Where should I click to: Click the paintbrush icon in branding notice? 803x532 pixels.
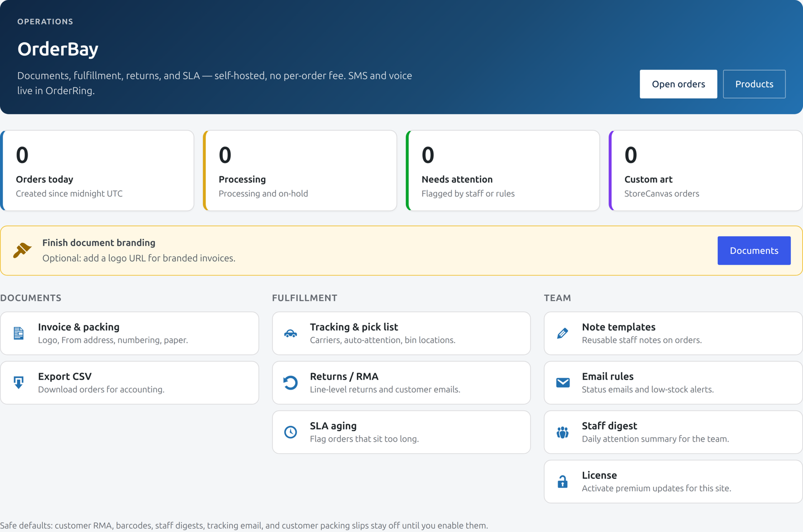(22, 250)
